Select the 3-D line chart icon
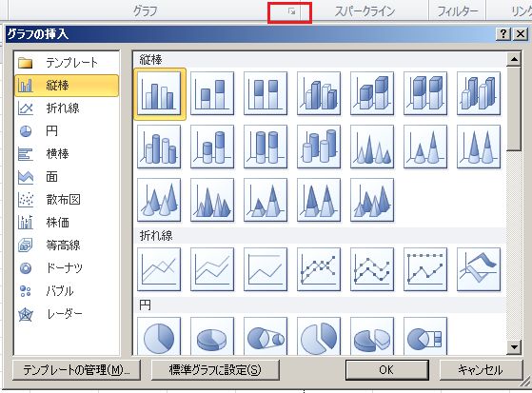 point(479,269)
